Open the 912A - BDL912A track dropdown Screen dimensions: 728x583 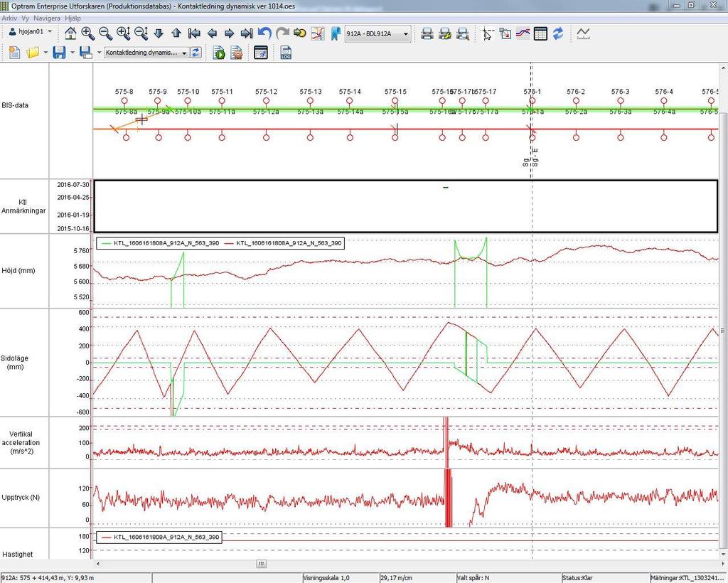pyautogui.click(x=378, y=33)
